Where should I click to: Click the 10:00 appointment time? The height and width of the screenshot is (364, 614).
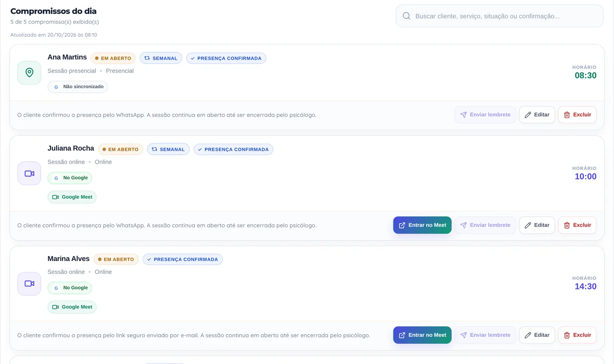(585, 176)
